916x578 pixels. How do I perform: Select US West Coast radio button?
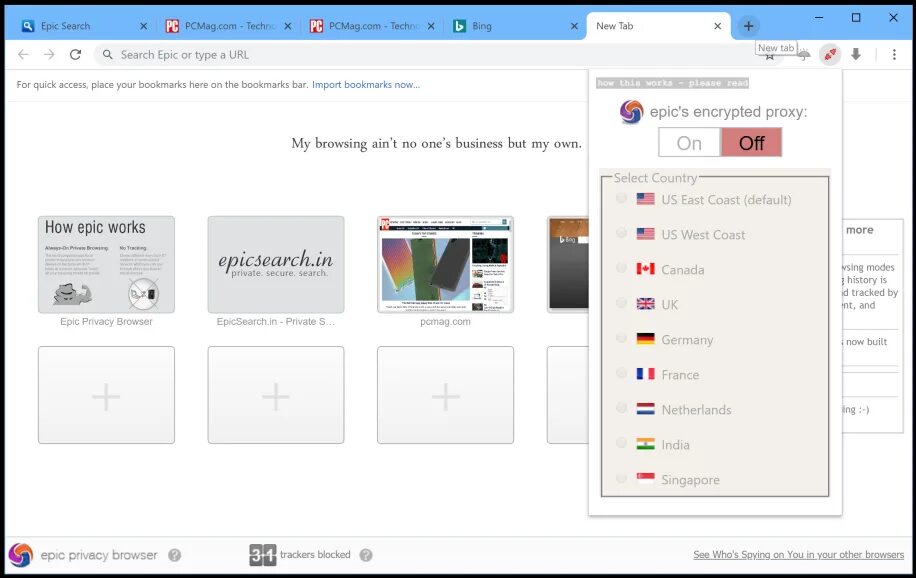point(622,233)
